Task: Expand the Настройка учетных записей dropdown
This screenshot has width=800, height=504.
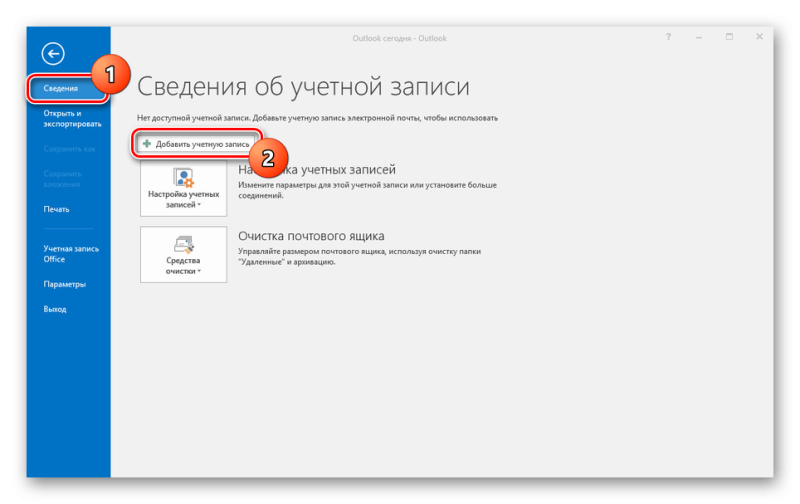Action: (184, 188)
